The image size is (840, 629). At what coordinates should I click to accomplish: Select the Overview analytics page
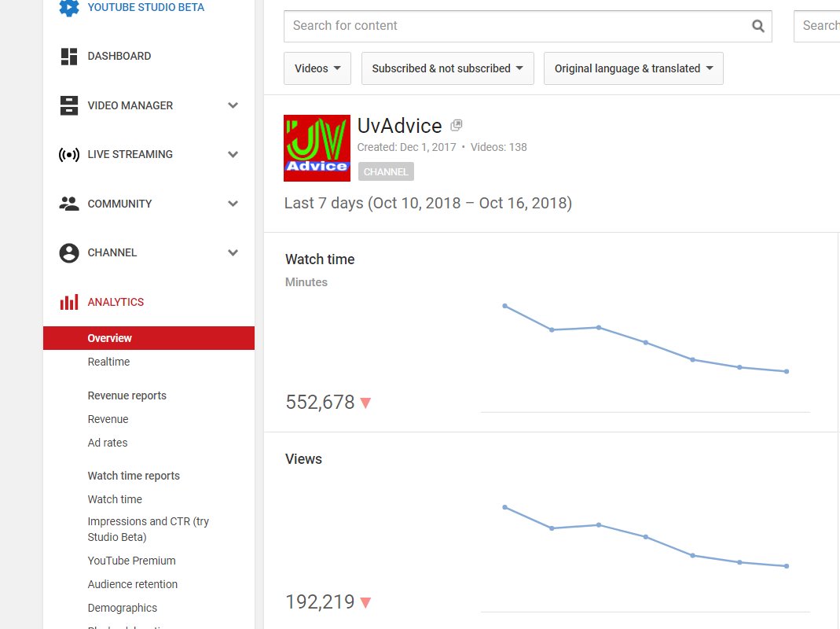(149, 338)
